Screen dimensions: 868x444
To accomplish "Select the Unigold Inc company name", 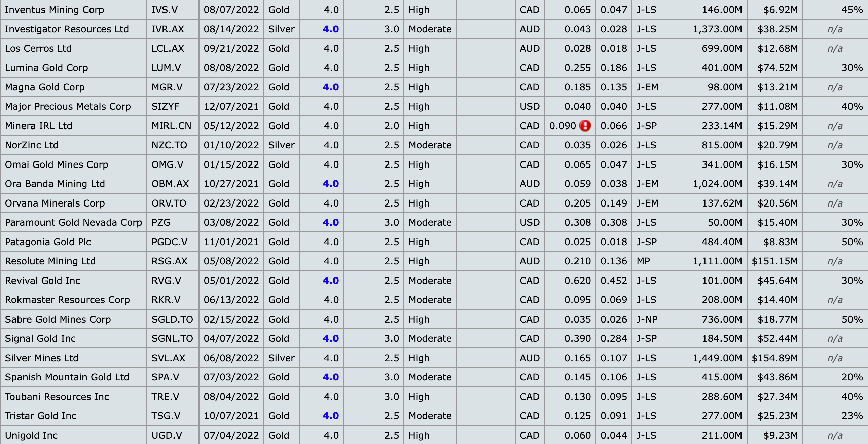I will pyautogui.click(x=31, y=435).
